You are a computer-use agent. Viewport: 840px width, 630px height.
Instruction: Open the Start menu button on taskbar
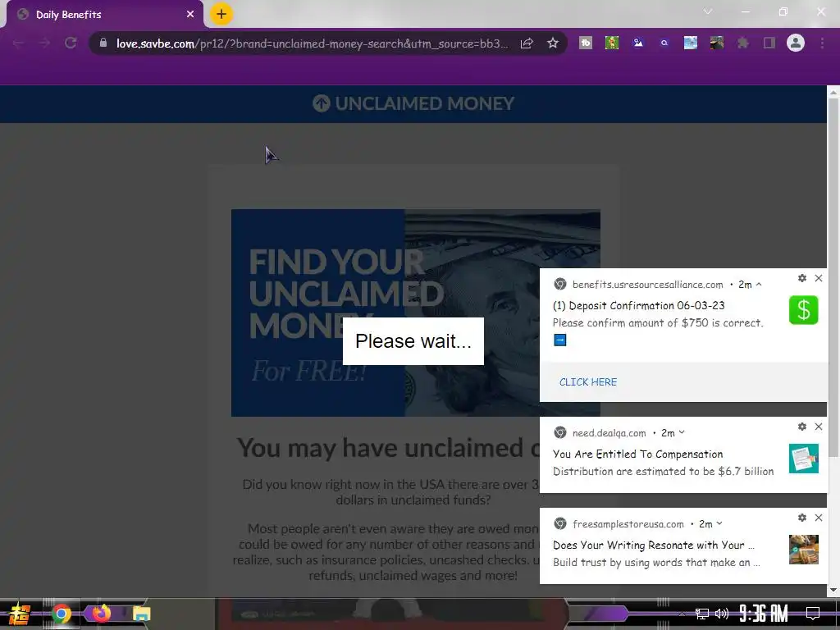(19, 614)
